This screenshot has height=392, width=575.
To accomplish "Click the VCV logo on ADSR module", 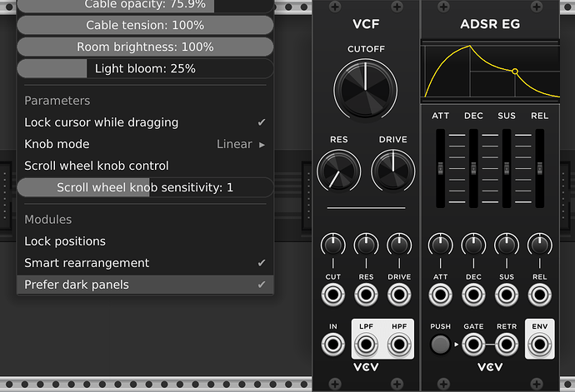I will tap(490, 367).
